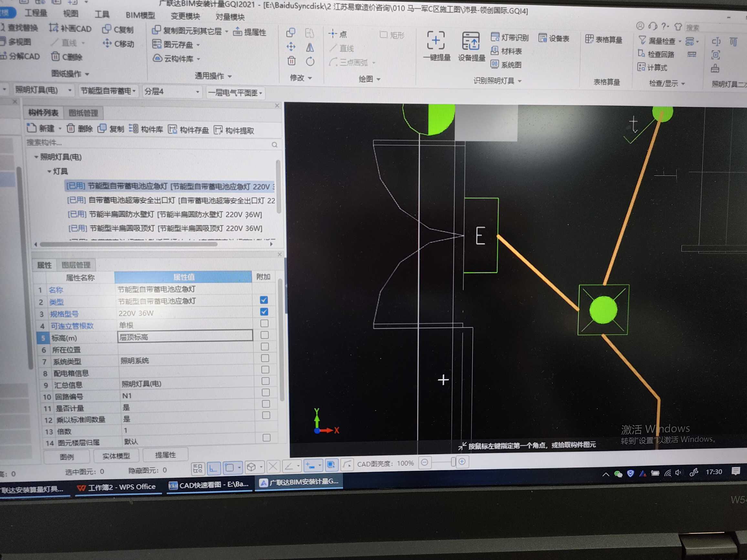Check 附加 checkbox for 系统类型 row
The image size is (747, 560).
[265, 358]
